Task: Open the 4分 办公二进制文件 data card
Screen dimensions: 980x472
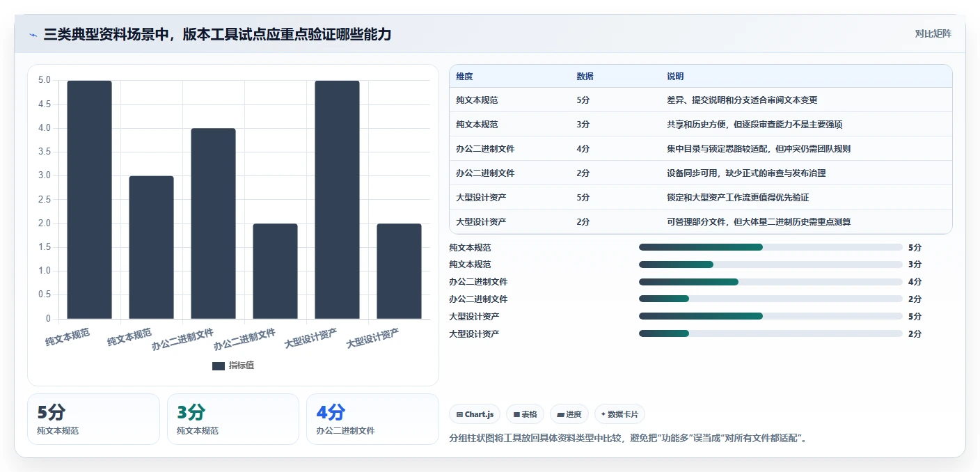Action: [372, 419]
